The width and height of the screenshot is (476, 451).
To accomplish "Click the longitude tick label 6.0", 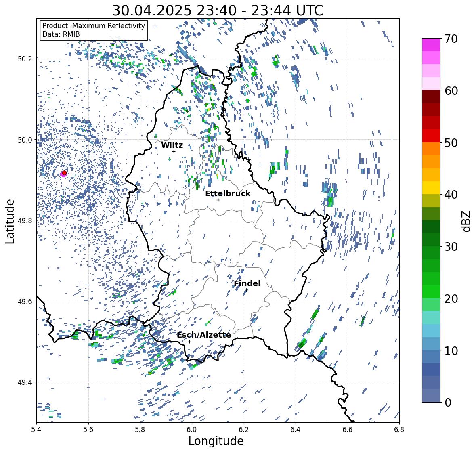I will 192,429.
